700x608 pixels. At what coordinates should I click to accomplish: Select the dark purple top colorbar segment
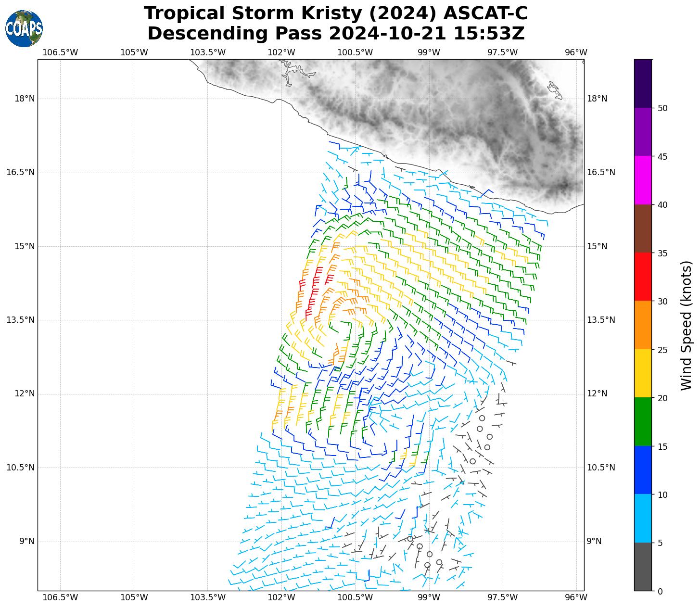point(643,83)
